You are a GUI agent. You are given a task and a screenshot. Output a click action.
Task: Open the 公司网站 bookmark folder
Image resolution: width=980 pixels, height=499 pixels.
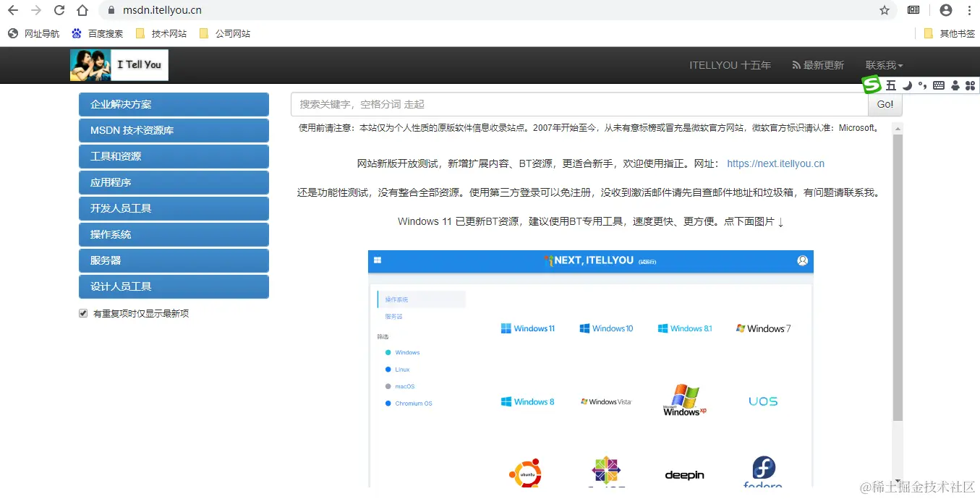coord(224,33)
